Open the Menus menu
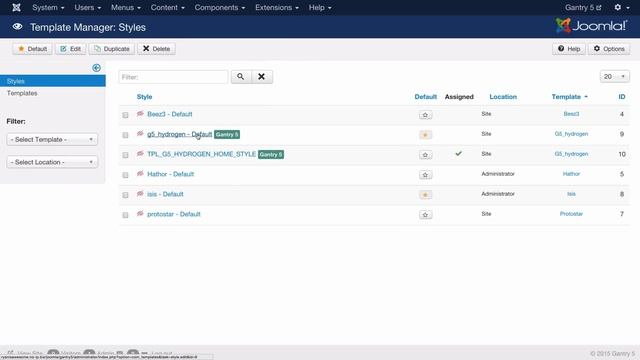This screenshot has width=640, height=360. (126, 7)
